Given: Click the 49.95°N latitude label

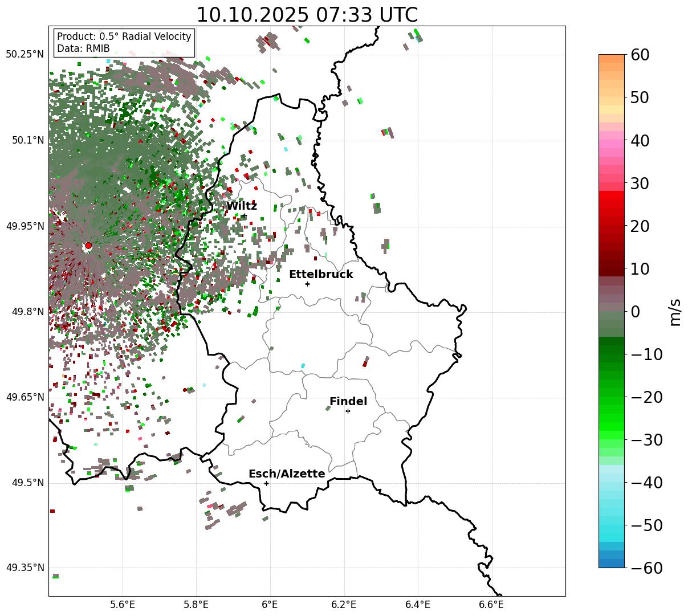Looking at the screenshot, I should (x=25, y=226).
